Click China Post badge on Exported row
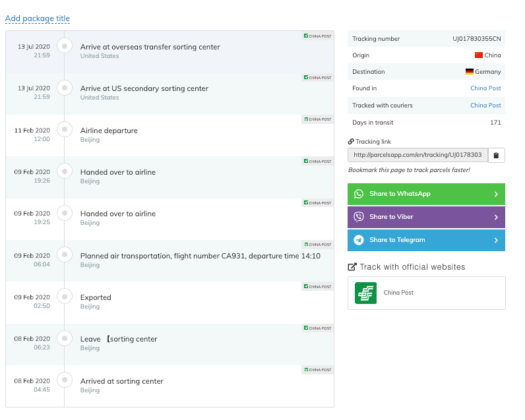This screenshot has height=420, width=525. [317, 286]
